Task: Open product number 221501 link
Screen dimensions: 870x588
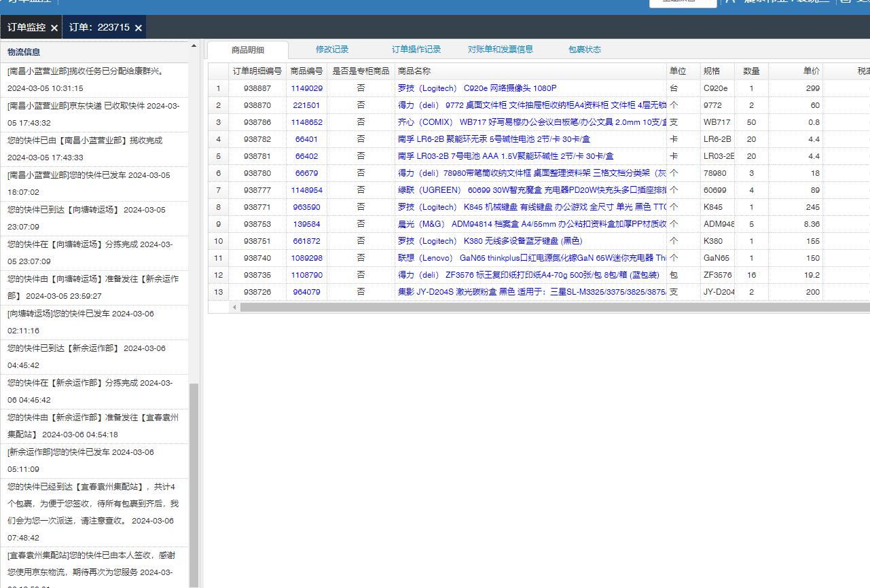Action: pyautogui.click(x=307, y=105)
